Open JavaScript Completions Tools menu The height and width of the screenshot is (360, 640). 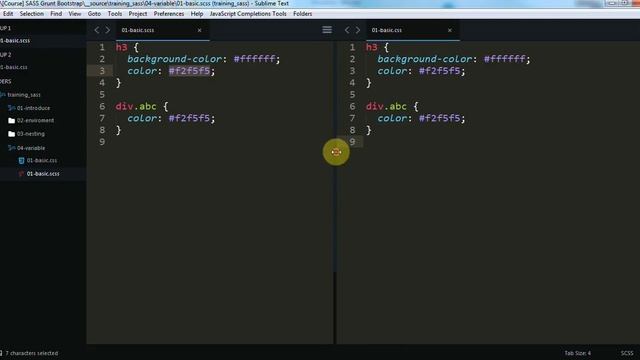coord(248,13)
